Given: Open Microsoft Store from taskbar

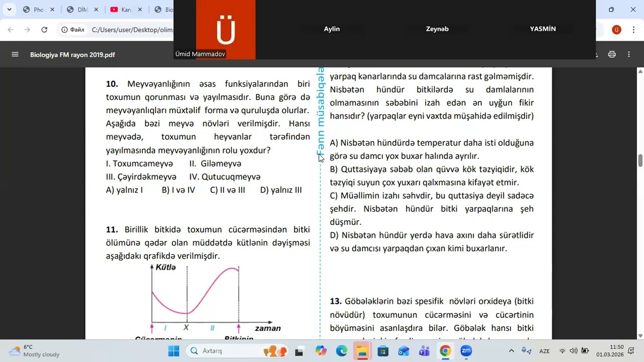Looking at the screenshot, I should click(383, 351).
